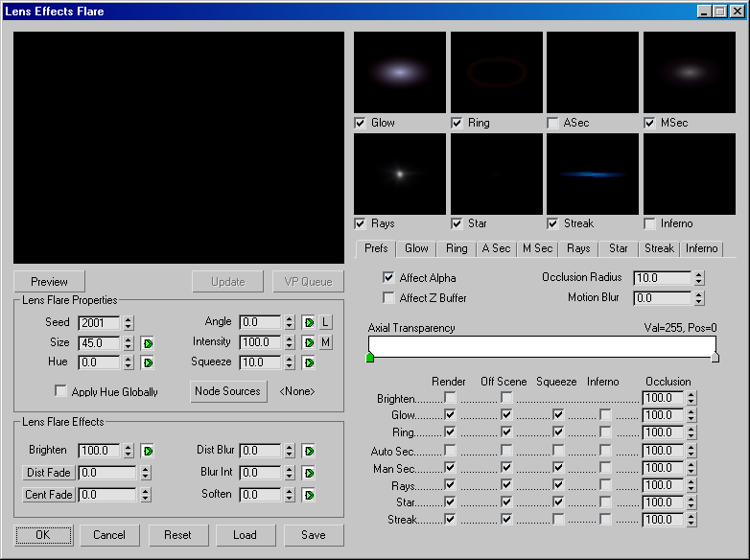The width and height of the screenshot is (750, 560).
Task: Click the Save button
Action: click(x=314, y=535)
